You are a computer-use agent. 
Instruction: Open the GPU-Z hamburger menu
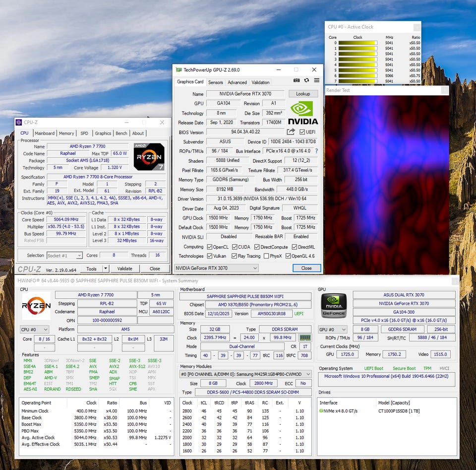click(x=317, y=80)
